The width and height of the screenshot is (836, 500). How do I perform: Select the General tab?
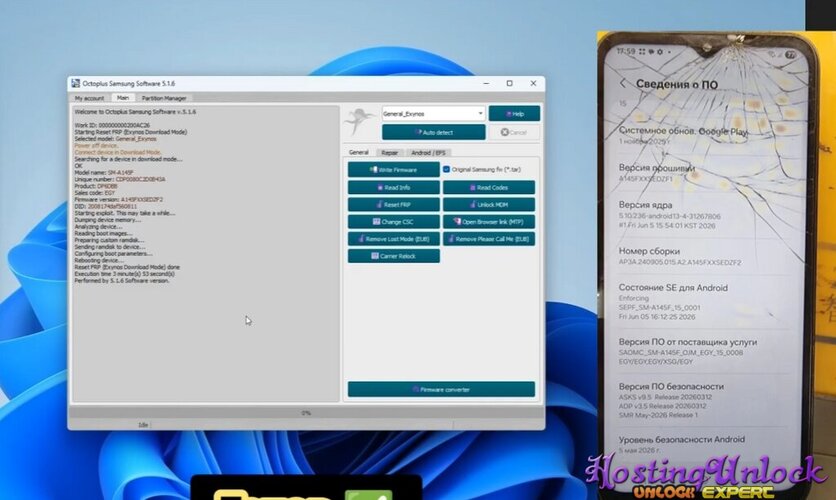point(358,152)
